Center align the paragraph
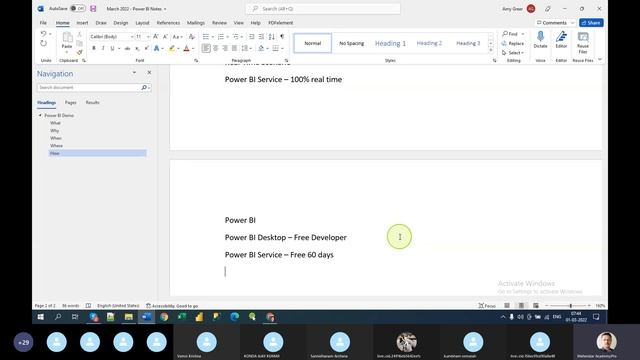The width and height of the screenshot is (640, 360). click(216, 49)
